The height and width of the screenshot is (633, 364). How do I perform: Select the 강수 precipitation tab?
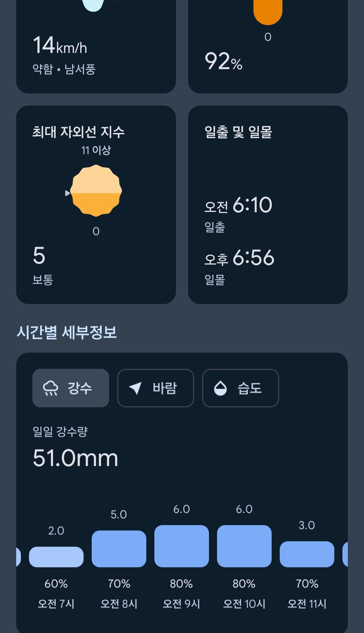[x=71, y=388]
